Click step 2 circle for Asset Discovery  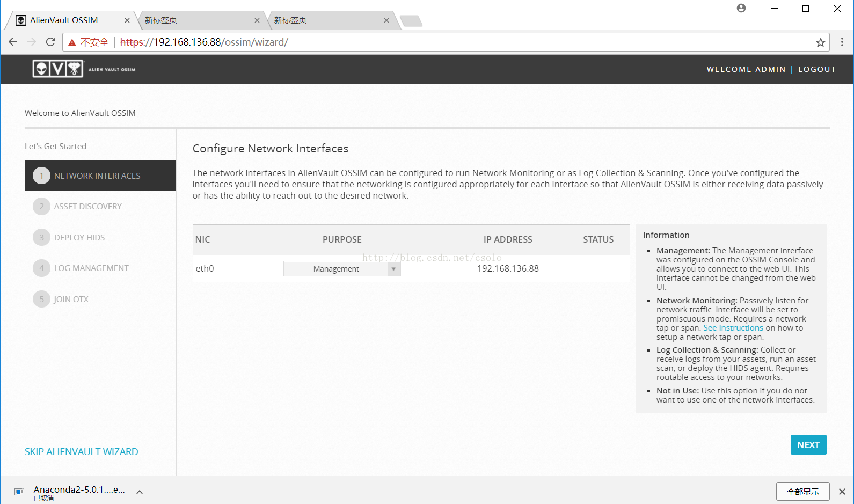pyautogui.click(x=41, y=206)
